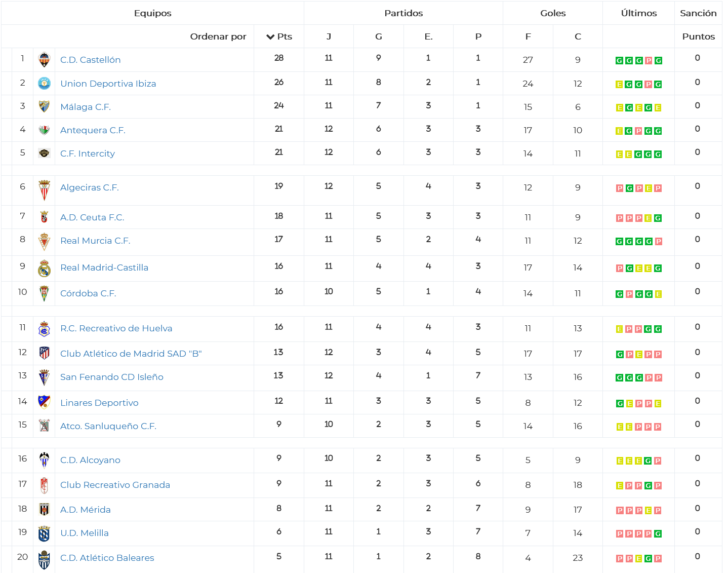The image size is (728, 573).
Task: Open the Antequera C.F. link
Action: click(93, 130)
